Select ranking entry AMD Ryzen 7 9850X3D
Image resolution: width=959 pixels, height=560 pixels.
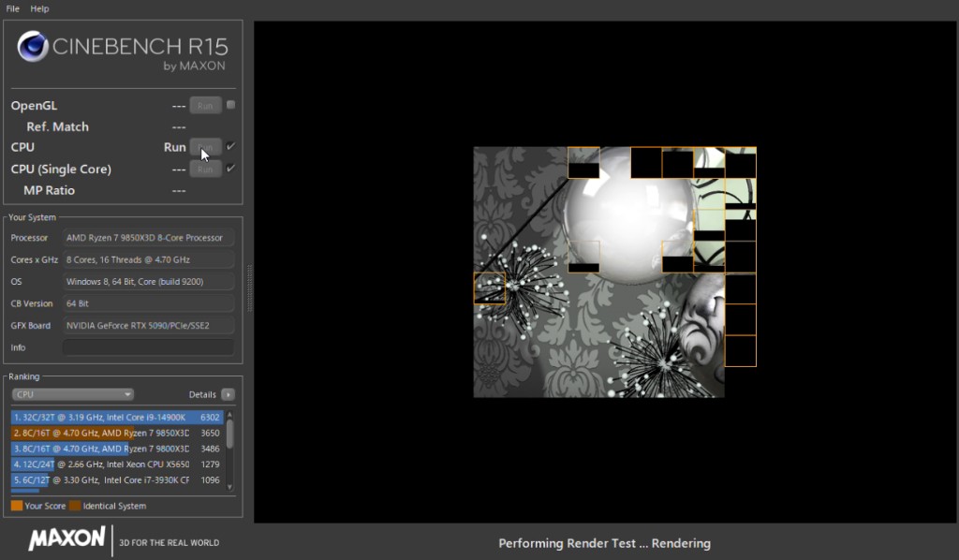click(x=117, y=433)
